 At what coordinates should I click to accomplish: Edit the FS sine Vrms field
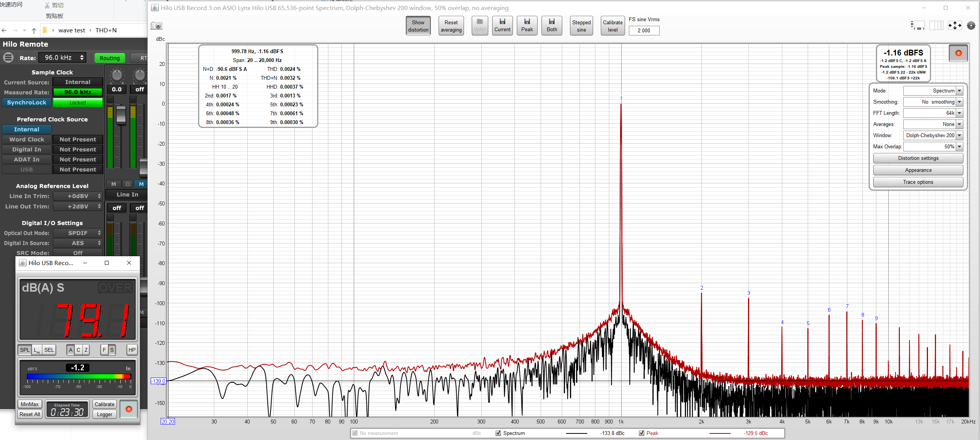tap(644, 30)
